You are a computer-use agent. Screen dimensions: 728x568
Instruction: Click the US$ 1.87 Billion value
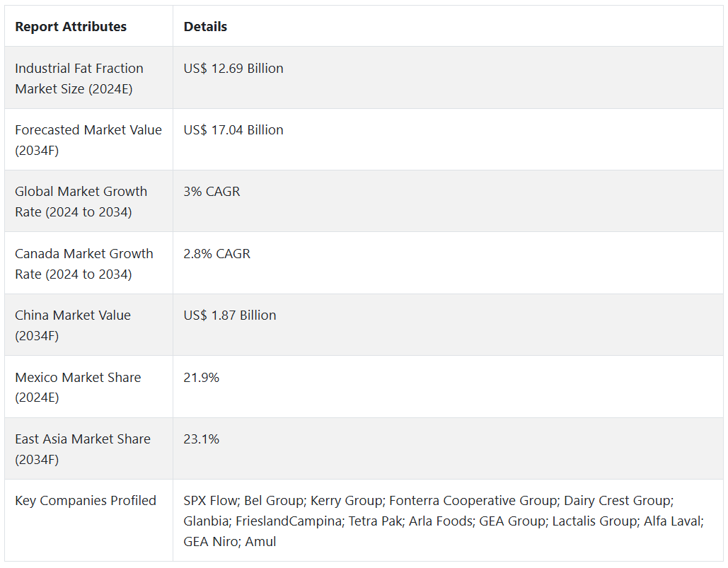[230, 315]
